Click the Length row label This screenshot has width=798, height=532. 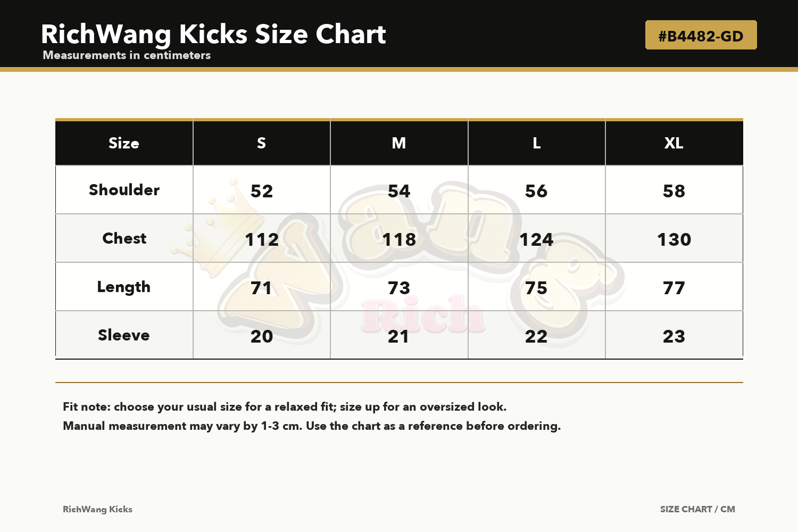coord(124,287)
